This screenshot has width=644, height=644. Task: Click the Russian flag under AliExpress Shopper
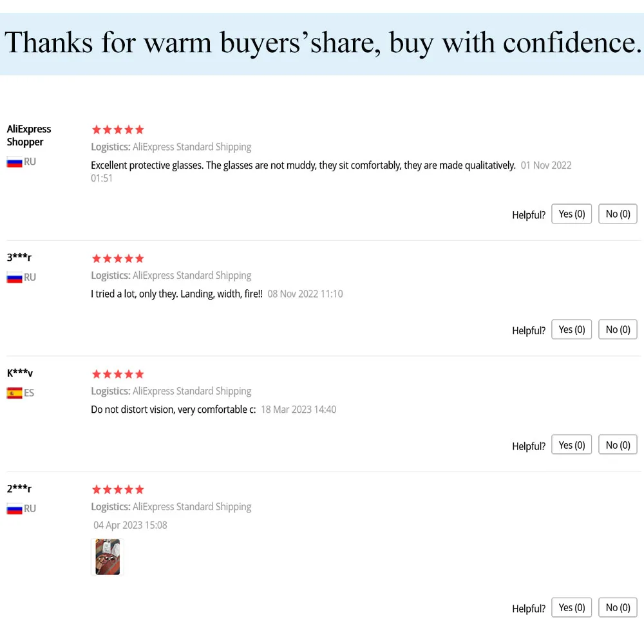point(14,162)
